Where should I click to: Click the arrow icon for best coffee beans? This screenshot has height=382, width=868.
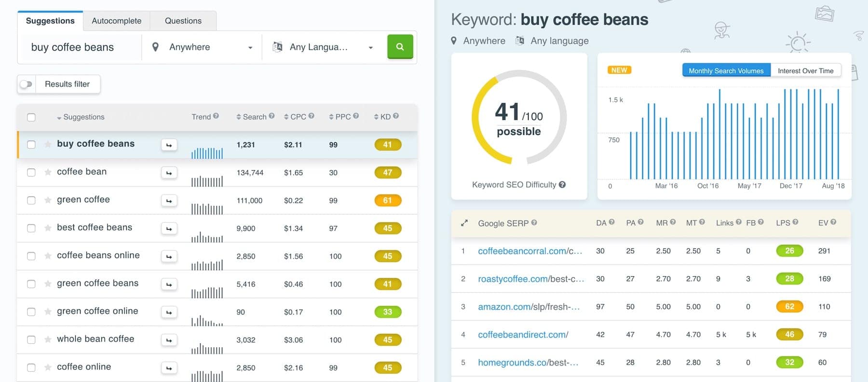(169, 229)
